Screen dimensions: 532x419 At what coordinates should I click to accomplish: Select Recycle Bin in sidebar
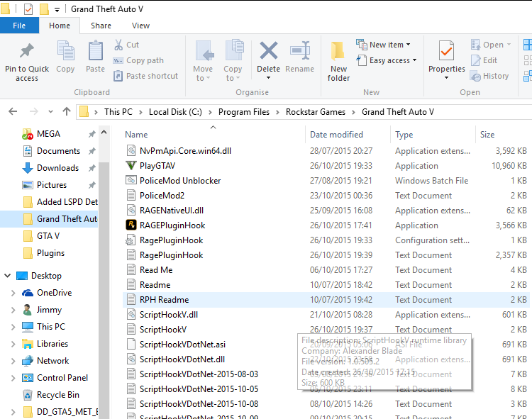pos(57,395)
